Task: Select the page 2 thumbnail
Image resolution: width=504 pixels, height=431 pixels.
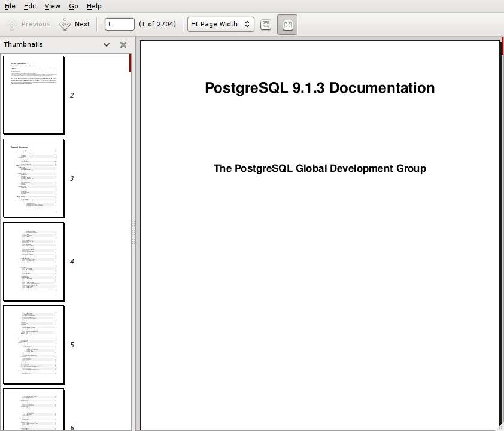Action: point(34,95)
